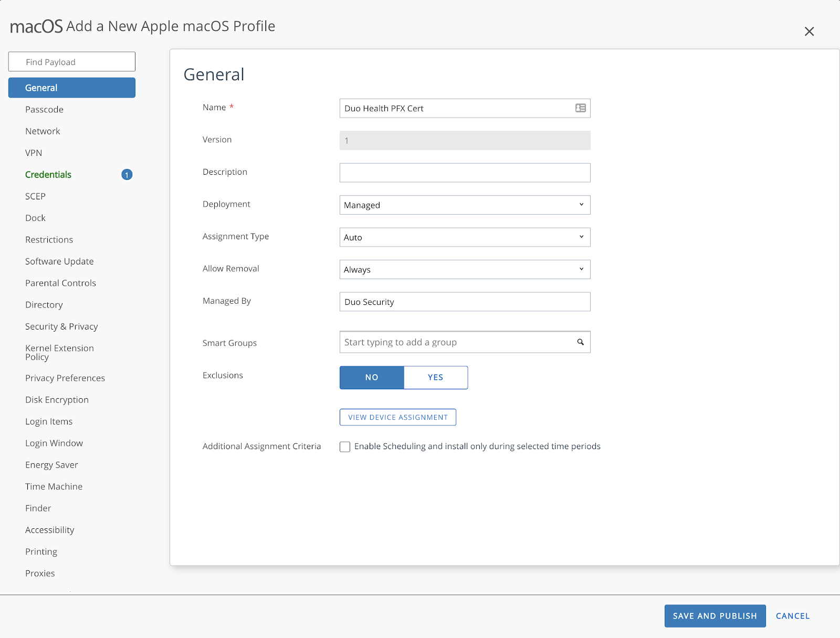Click View Device Assignment button

tap(397, 417)
